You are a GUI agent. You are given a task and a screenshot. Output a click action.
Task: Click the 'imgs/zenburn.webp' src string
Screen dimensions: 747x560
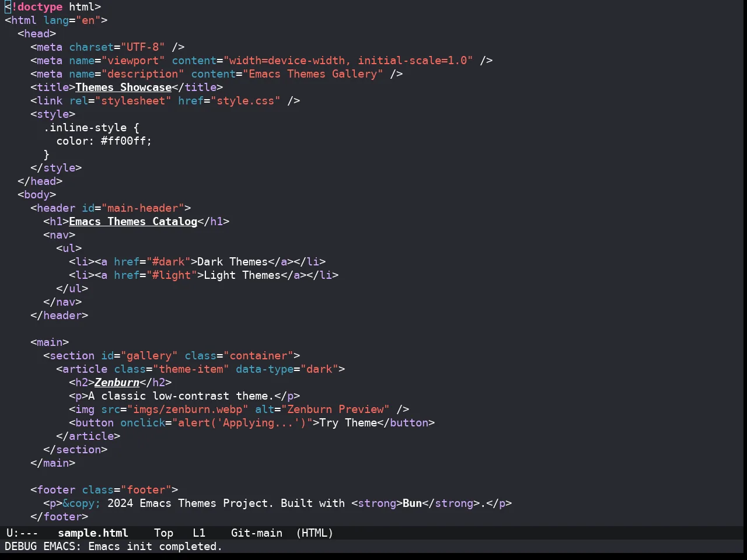click(x=188, y=409)
